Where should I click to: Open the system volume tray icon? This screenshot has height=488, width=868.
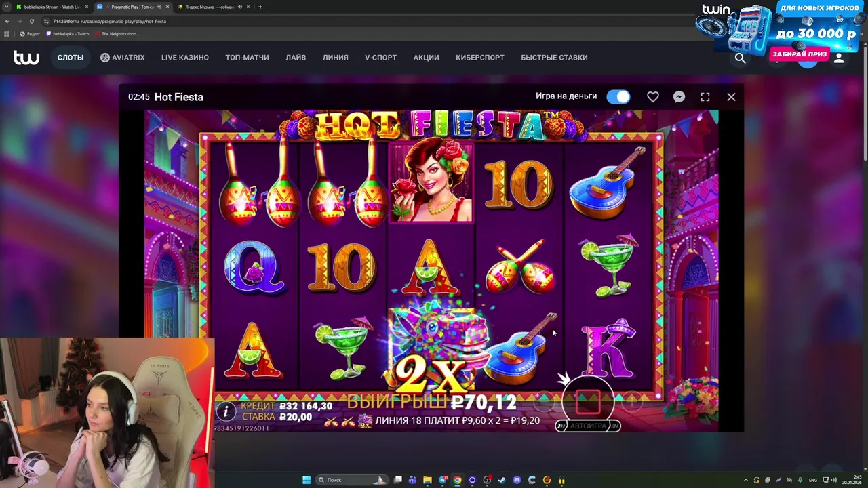click(x=834, y=480)
